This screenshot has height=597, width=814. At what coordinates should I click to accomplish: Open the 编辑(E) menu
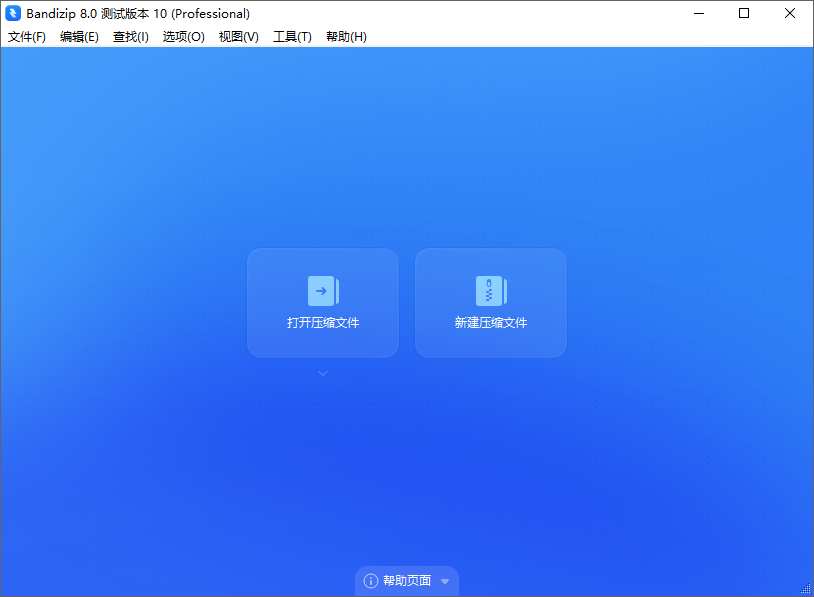(79, 36)
